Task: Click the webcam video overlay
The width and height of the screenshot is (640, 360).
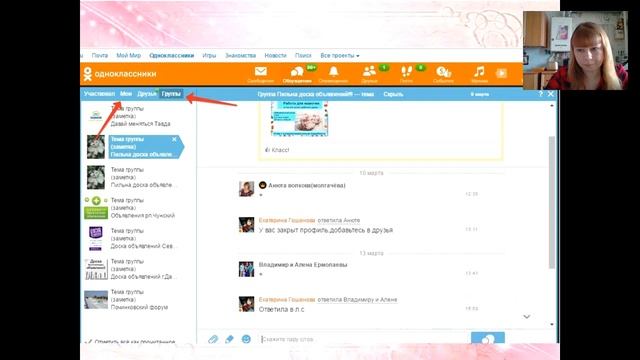Action: [x=576, y=50]
